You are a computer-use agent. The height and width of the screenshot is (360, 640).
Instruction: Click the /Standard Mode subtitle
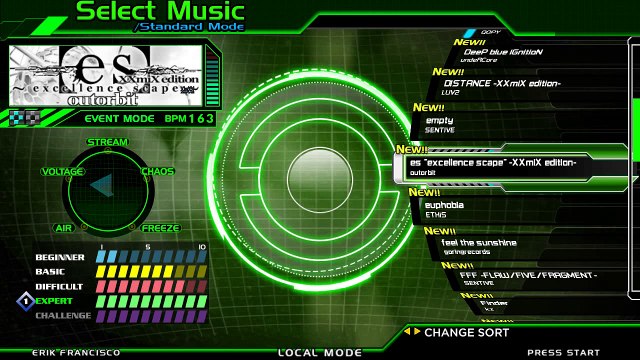pos(190,27)
